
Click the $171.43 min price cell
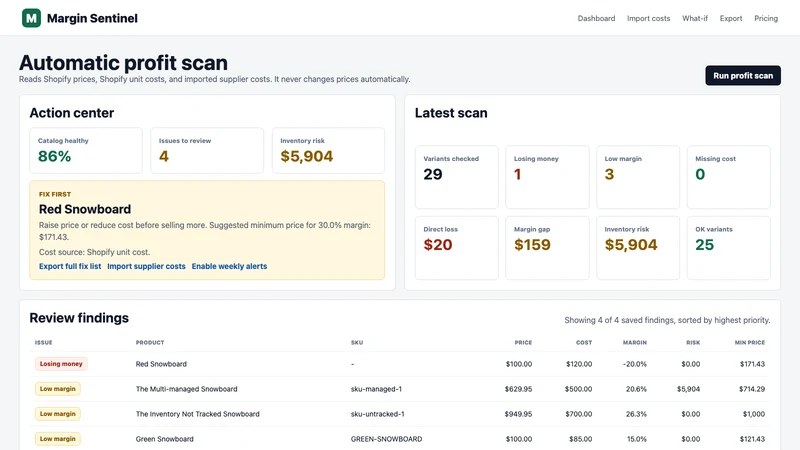[752, 364]
